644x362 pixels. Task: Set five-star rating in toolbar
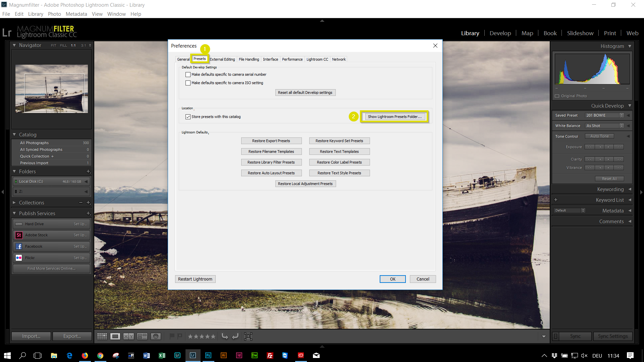click(213, 337)
